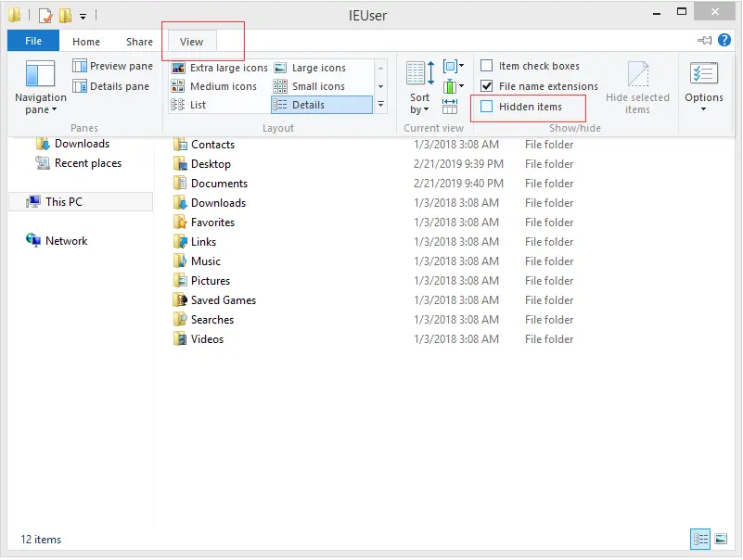Minimize the IEUser window
The image size is (743, 560).
(657, 14)
